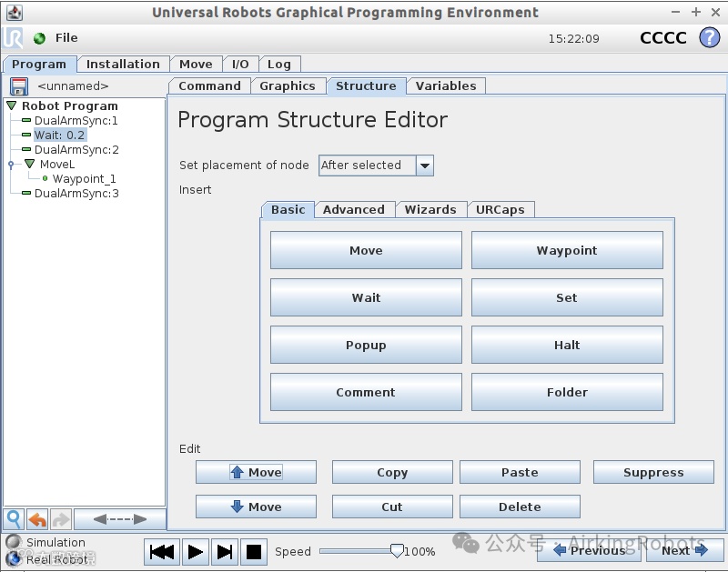This screenshot has width=728, height=572.
Task: Click the <unnamed> program name
Action: point(73,86)
